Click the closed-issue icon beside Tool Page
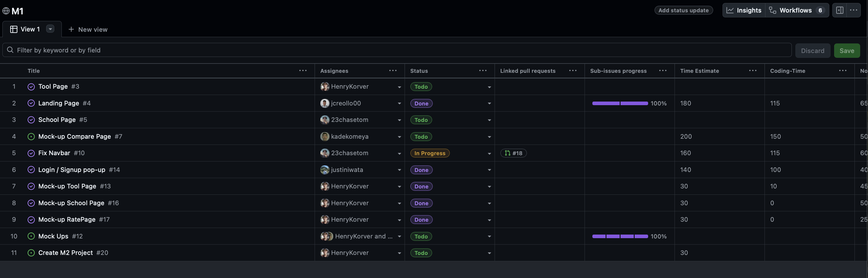The height and width of the screenshot is (278, 868). pyautogui.click(x=31, y=87)
